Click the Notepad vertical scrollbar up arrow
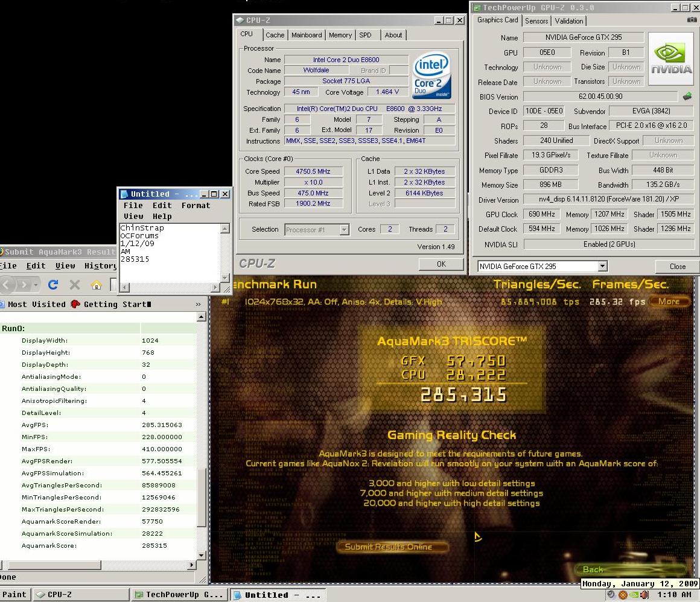 pos(225,229)
